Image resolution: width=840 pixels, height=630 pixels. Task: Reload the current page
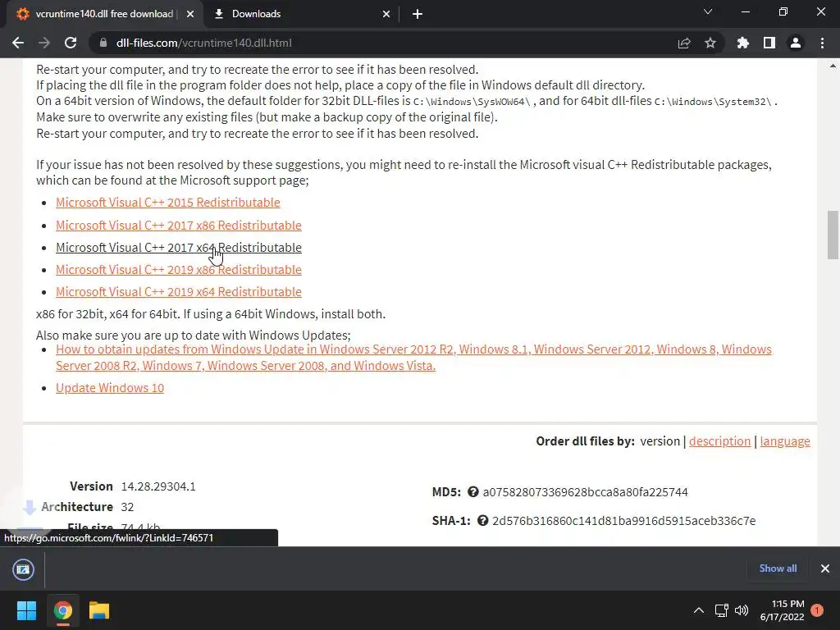coord(71,43)
